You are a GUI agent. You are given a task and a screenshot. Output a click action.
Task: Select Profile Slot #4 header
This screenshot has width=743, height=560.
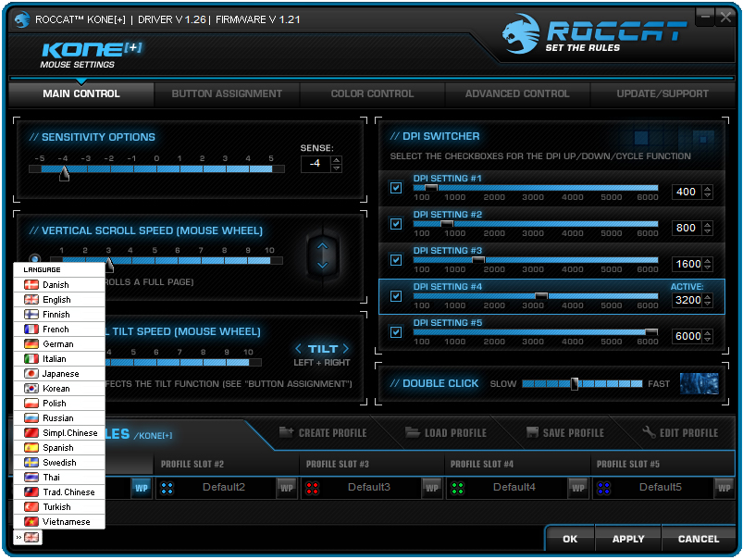[x=517, y=465]
